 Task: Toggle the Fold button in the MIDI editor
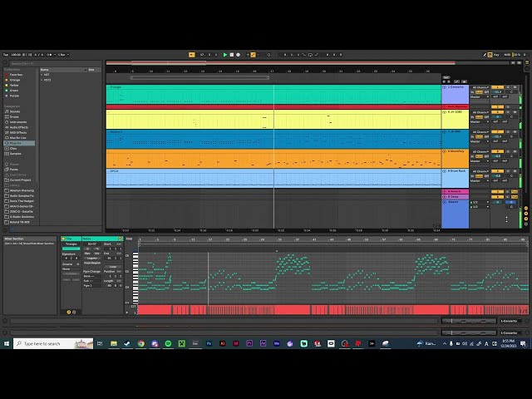(130, 239)
